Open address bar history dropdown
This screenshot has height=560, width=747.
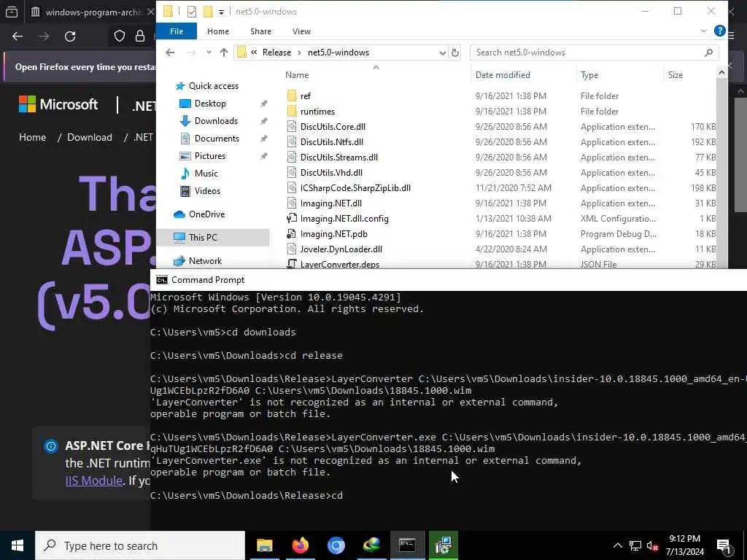[442, 52]
